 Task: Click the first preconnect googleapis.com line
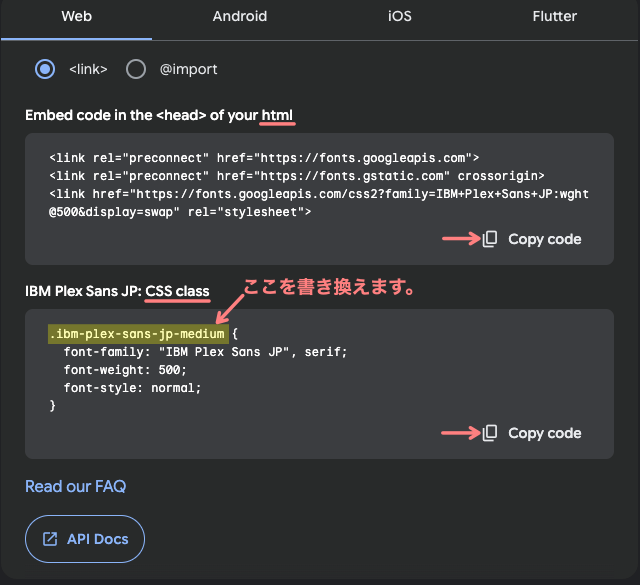pyautogui.click(x=264, y=158)
